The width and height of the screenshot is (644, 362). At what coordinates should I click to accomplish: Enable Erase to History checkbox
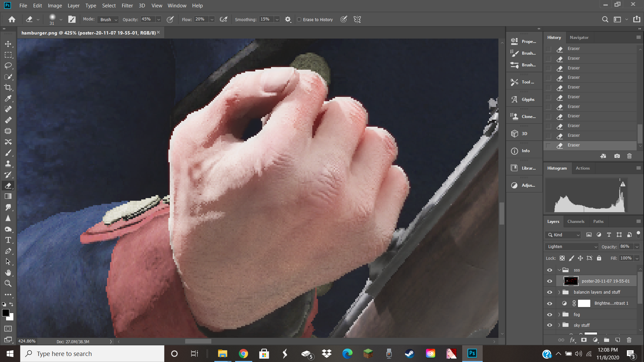(x=299, y=19)
